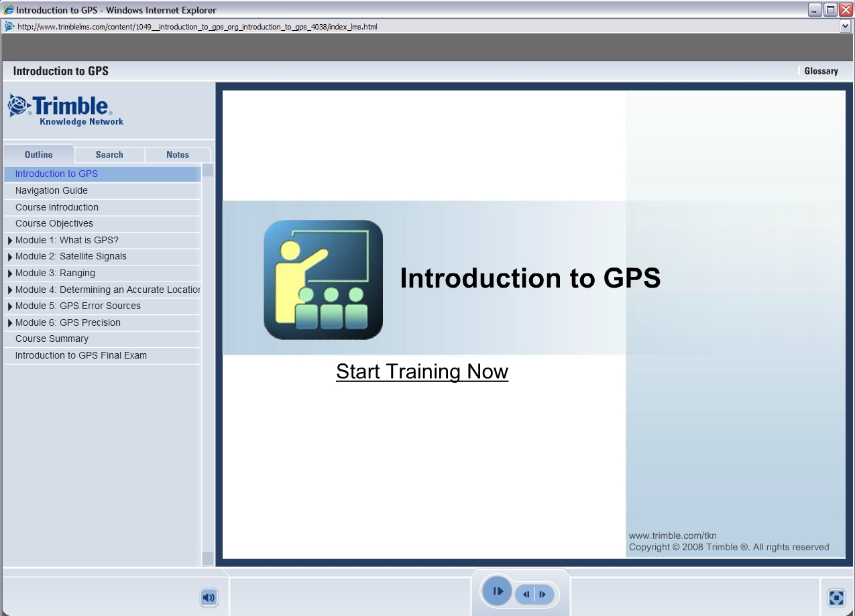Select Introduction to GPS outline item
Viewport: 855px width, 616px height.
tap(103, 174)
